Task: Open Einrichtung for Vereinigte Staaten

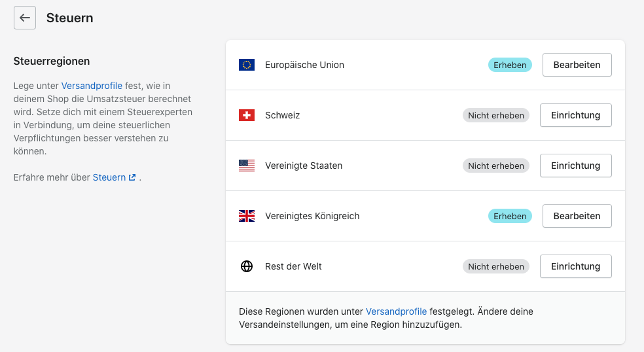Action: point(575,166)
